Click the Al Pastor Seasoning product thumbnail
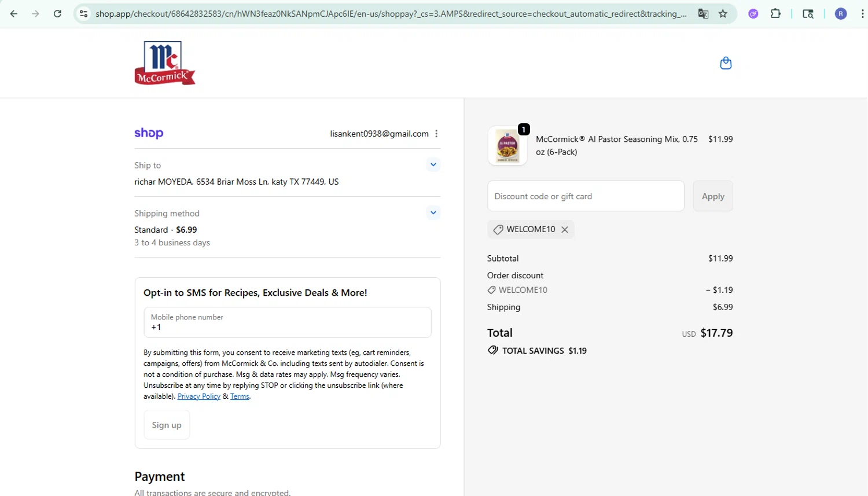868x496 pixels. [x=507, y=146]
